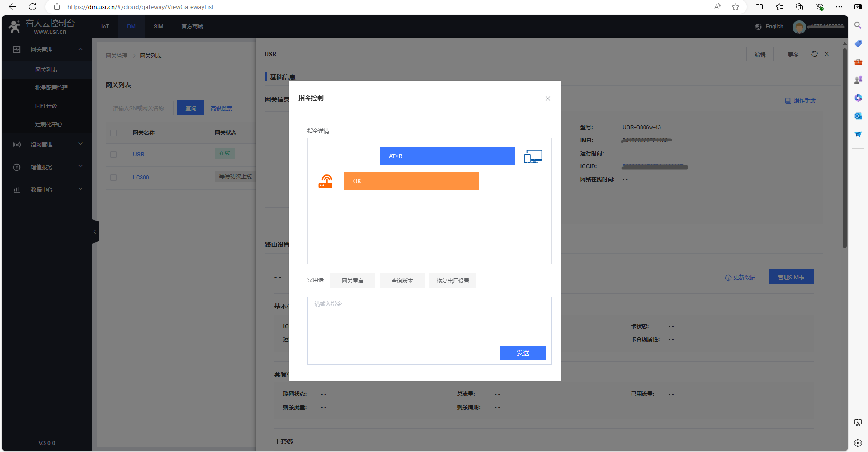
Task: Open the IoT top tab
Action: coord(105,27)
